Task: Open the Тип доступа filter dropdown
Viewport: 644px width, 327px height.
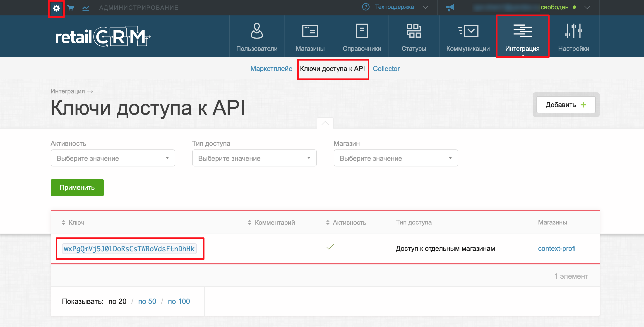Action: [x=254, y=158]
